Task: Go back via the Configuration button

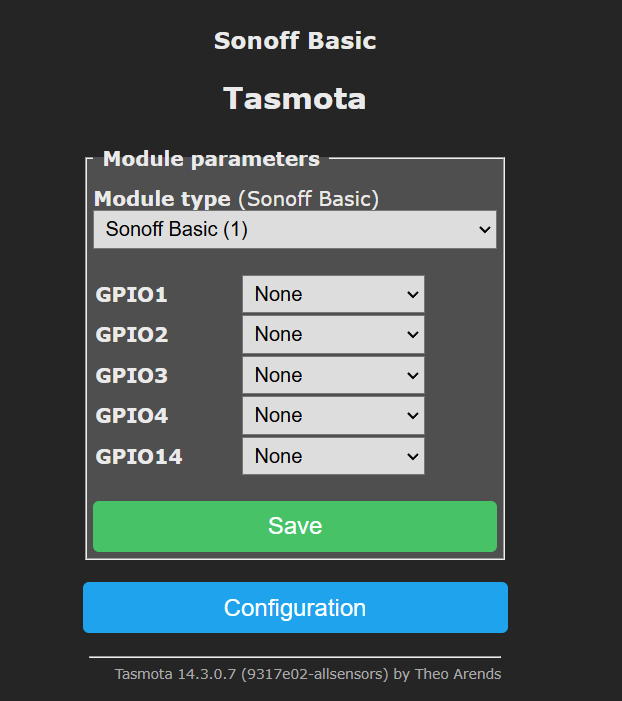Action: pos(295,608)
